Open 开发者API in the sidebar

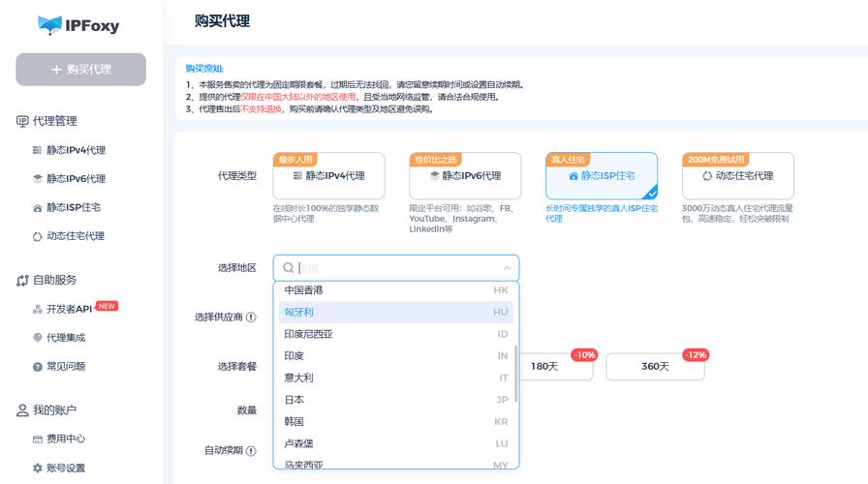coord(69,309)
